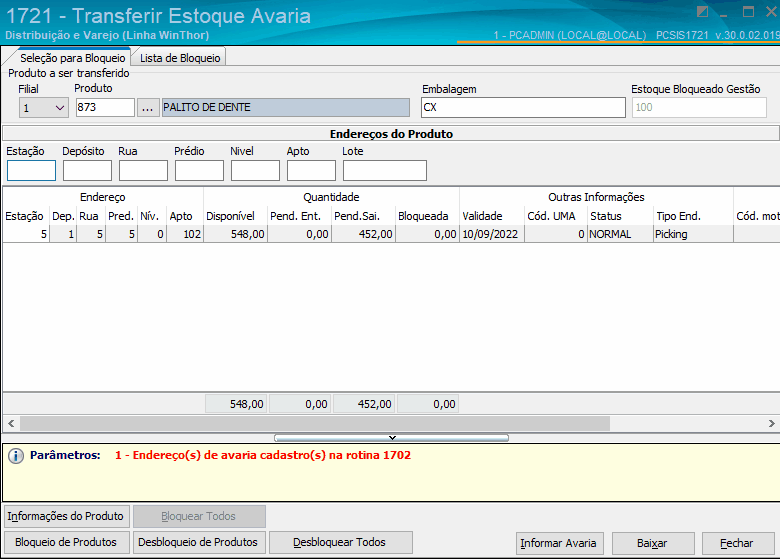Focus the Nivel filter field

pos(255,171)
